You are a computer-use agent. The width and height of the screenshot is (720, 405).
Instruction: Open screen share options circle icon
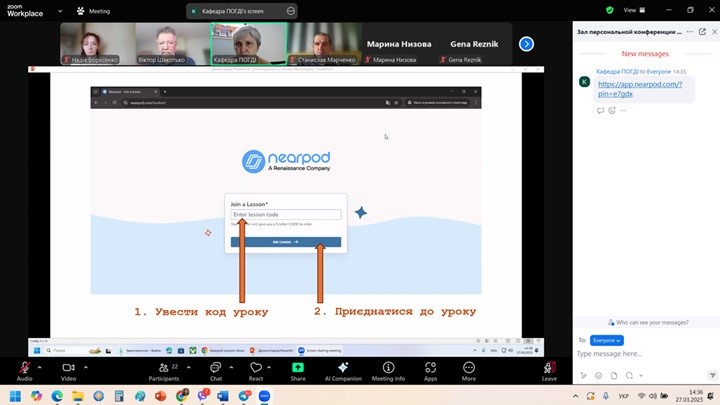(x=291, y=11)
